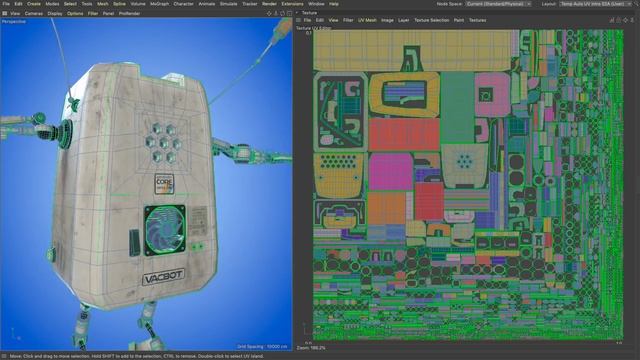
Task: Open the Modes menu
Action: [x=52, y=4]
